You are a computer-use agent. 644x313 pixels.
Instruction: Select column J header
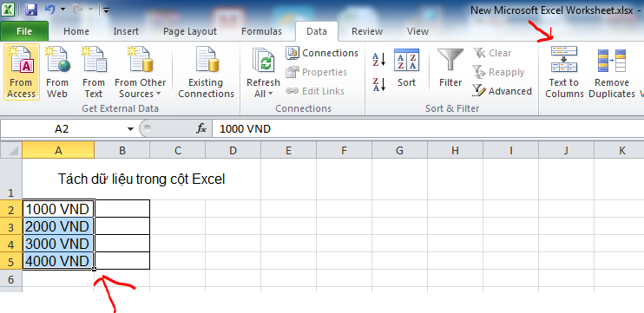pyautogui.click(x=566, y=150)
